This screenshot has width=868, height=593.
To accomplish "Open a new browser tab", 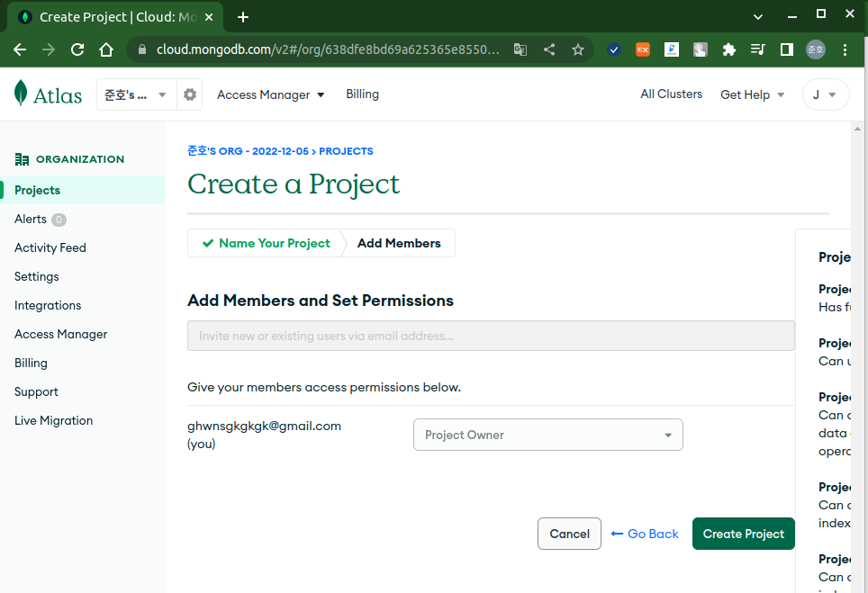I will point(243,17).
